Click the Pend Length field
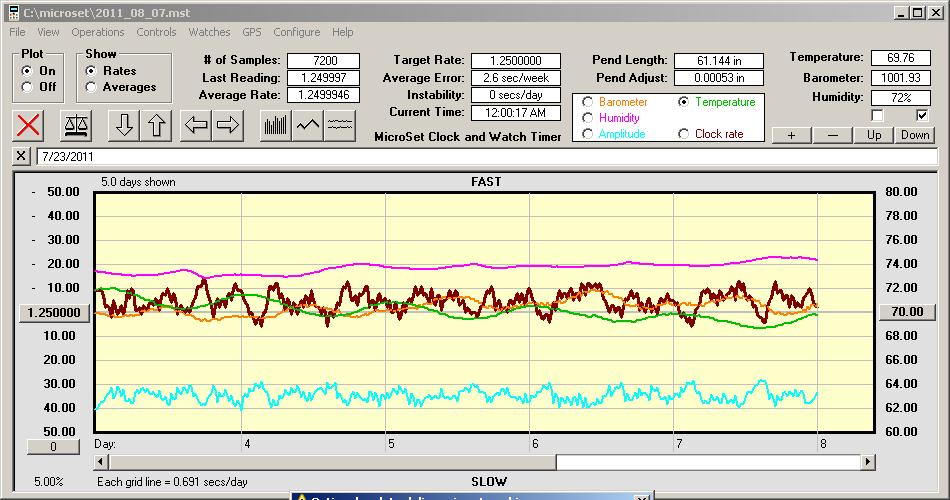This screenshot has width=950, height=500. (719, 61)
